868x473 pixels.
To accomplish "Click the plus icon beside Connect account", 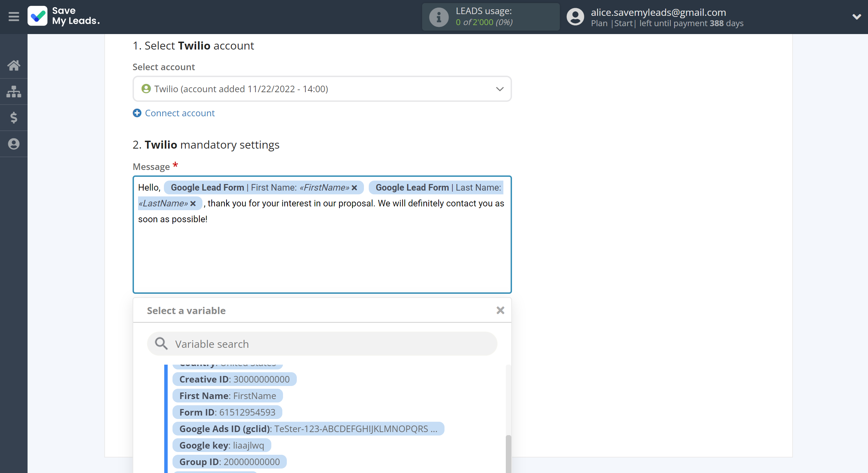I will [x=137, y=113].
